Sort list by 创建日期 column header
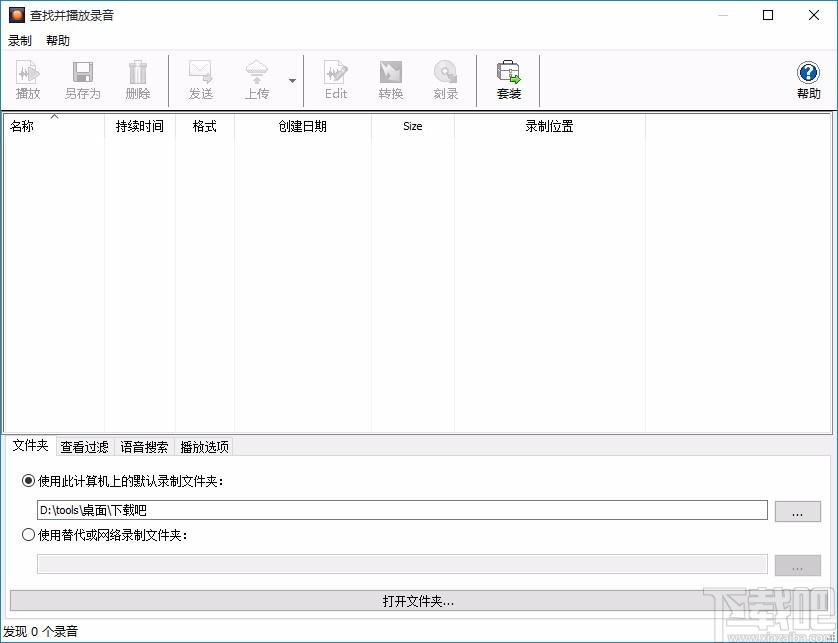The height and width of the screenshot is (643, 838). (302, 126)
